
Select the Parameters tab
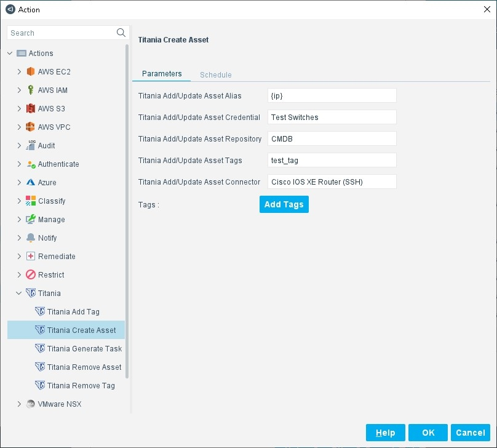click(x=162, y=74)
